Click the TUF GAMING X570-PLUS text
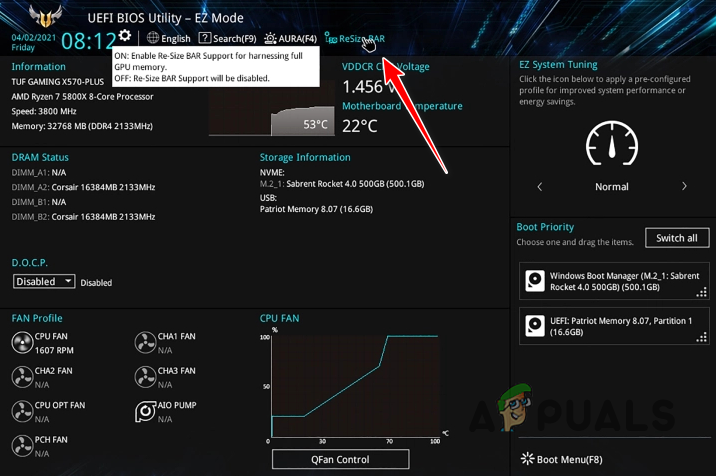The width and height of the screenshot is (716, 476). [x=58, y=82]
